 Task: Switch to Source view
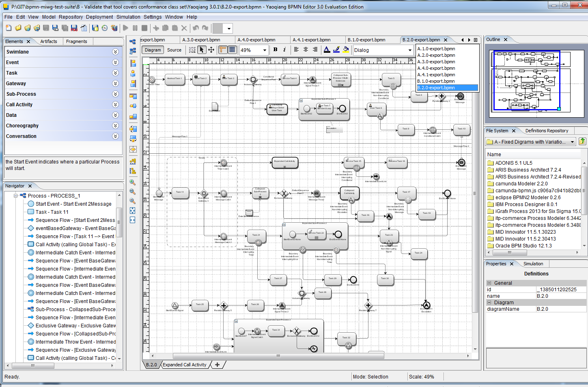pyautogui.click(x=174, y=50)
